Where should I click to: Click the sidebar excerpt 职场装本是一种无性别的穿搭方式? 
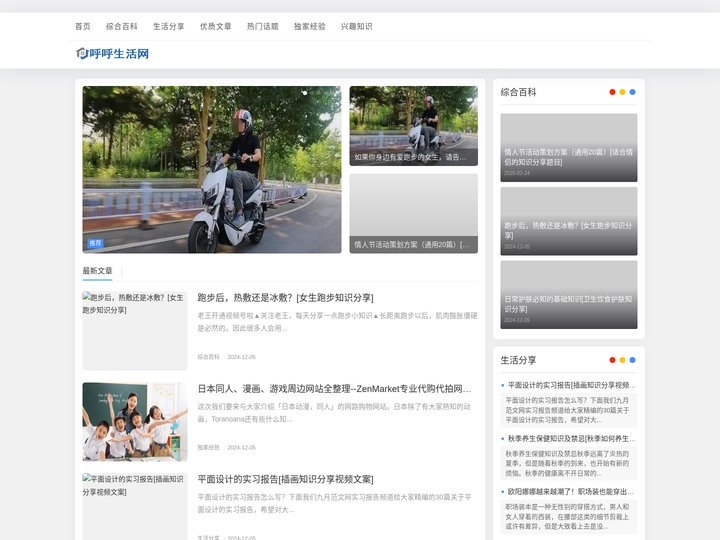(x=568, y=517)
